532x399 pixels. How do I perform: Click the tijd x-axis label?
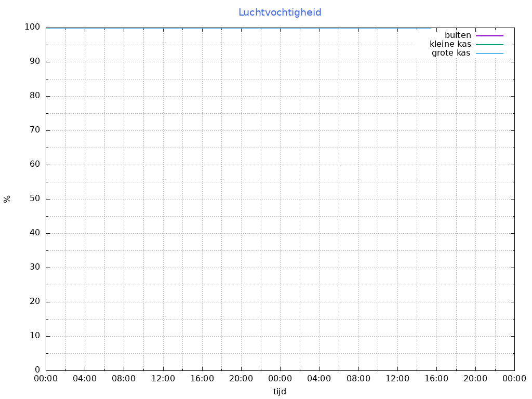(x=280, y=391)
